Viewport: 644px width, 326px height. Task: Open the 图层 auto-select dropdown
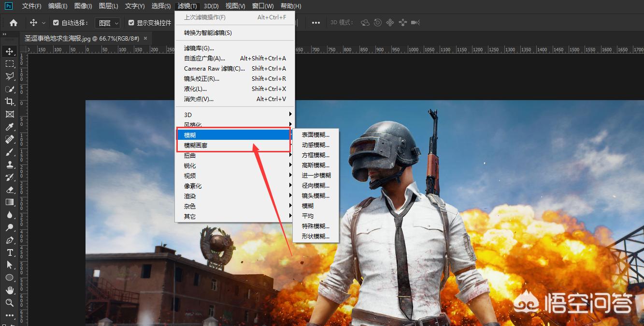coord(107,22)
